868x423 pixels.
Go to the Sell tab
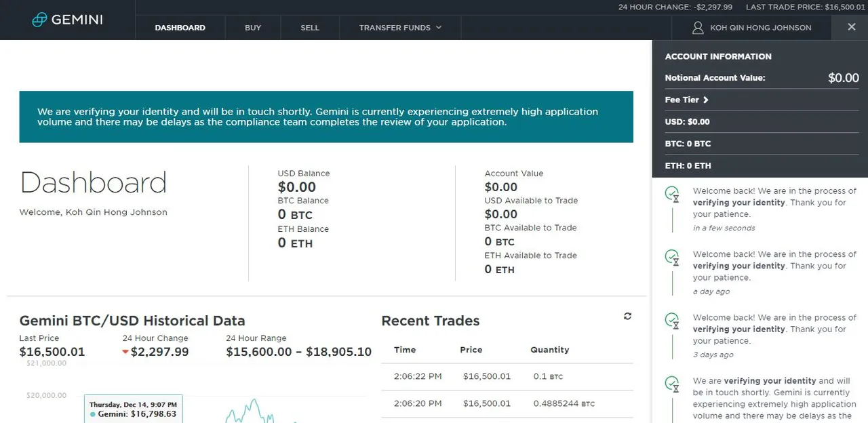310,28
